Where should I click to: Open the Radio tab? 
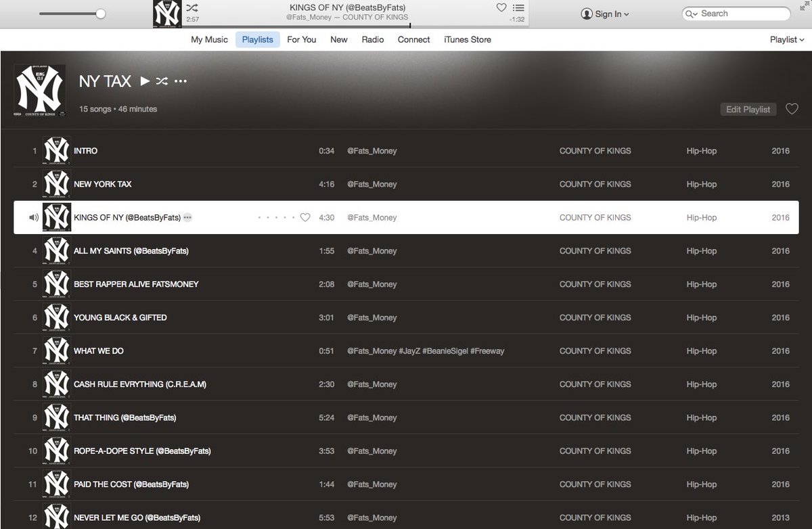(x=373, y=39)
